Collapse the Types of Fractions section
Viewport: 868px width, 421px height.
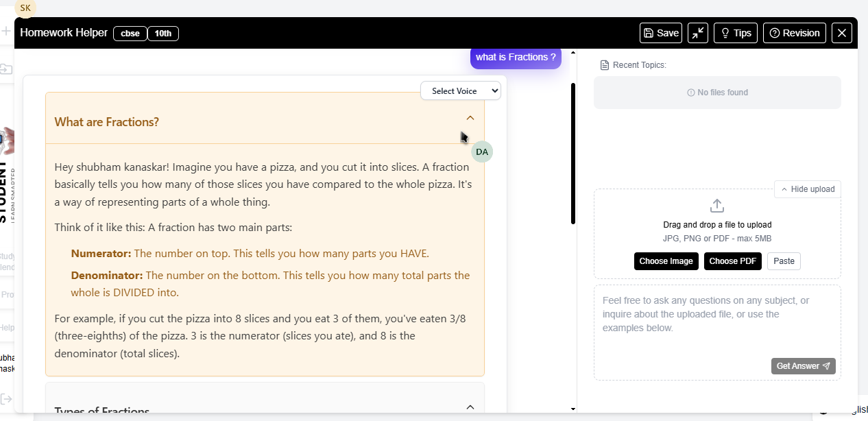(x=470, y=407)
